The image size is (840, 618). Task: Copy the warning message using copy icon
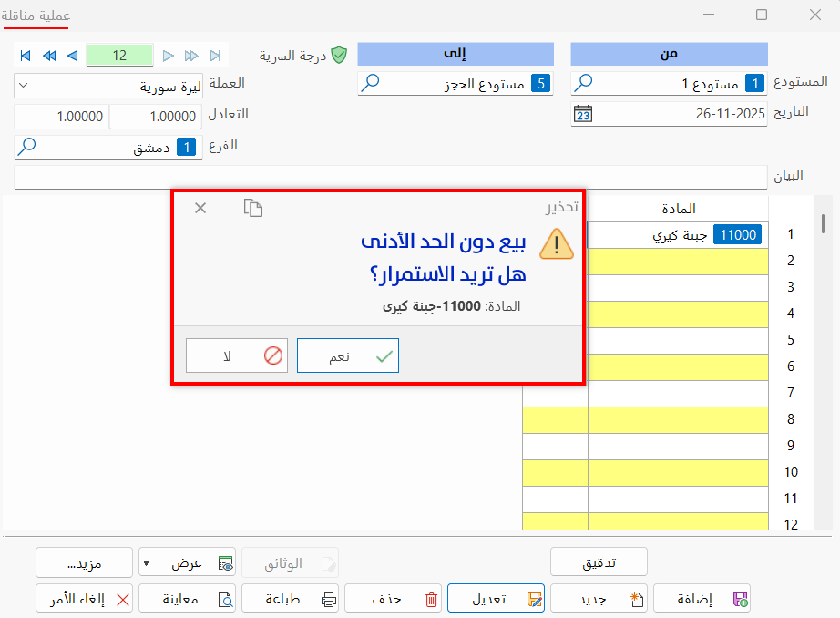coord(253,208)
